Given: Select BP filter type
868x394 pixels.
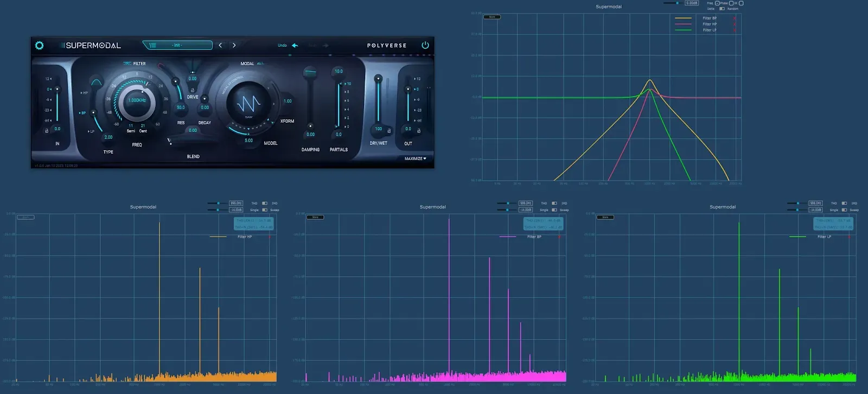Looking at the screenshot, I should click(82, 113).
